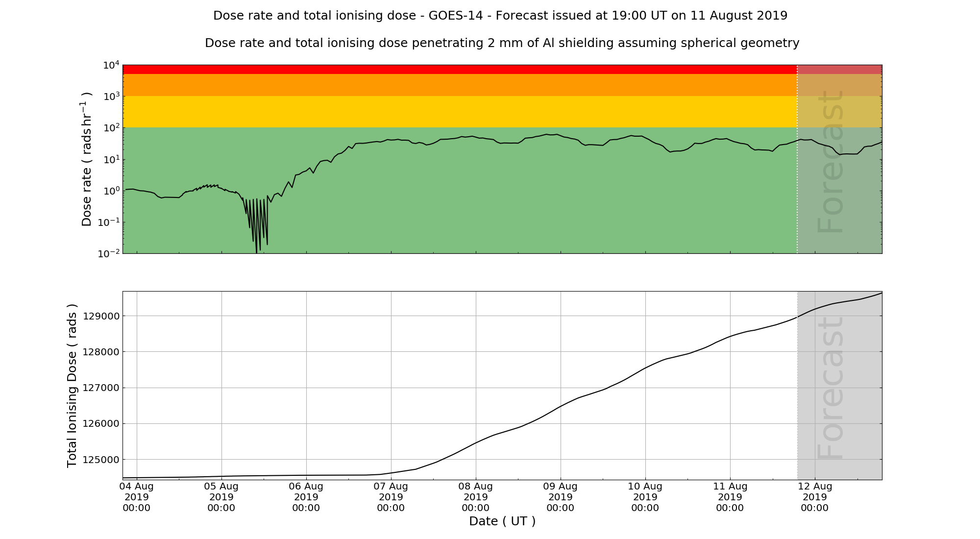Click the 129000 tick label on dose axis
Screen dimensions: 980x539
(101, 316)
